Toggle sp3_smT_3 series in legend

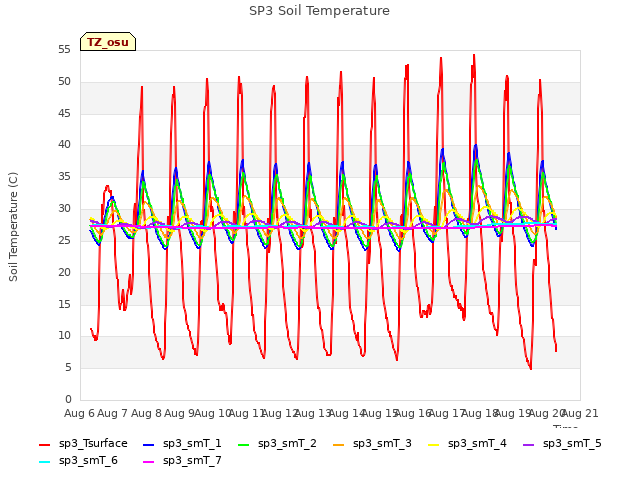point(372,444)
